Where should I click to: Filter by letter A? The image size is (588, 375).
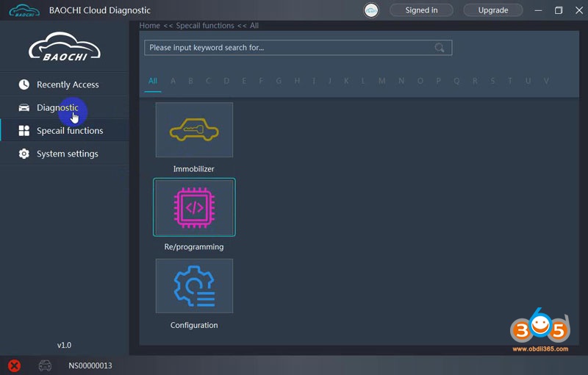(173, 81)
